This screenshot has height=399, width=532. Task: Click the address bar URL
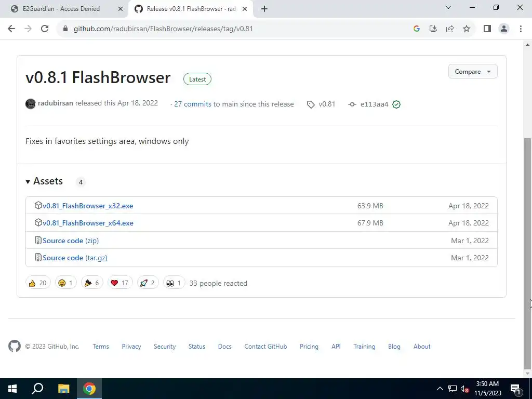click(x=163, y=29)
